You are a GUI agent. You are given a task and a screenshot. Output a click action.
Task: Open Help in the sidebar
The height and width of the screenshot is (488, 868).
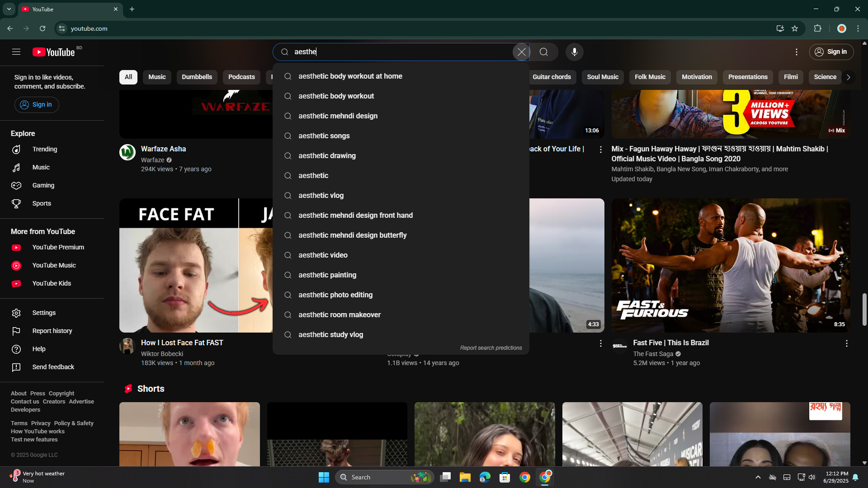pyautogui.click(x=52, y=349)
